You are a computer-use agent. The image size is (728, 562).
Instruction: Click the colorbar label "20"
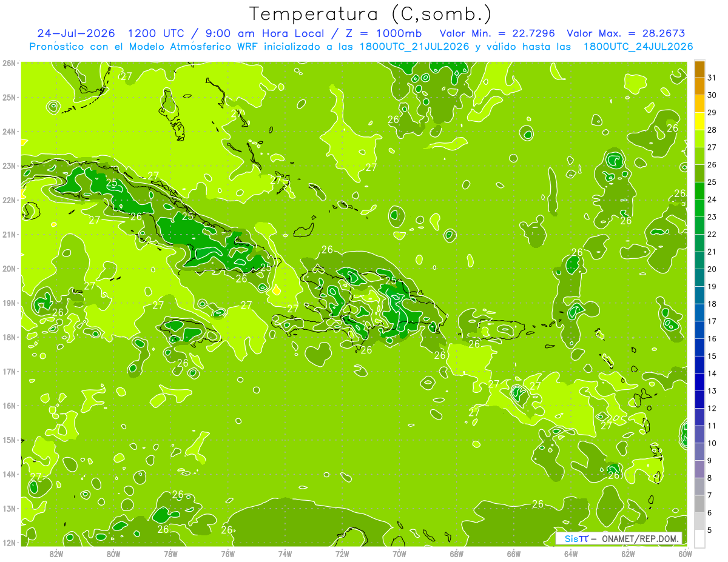click(712, 269)
